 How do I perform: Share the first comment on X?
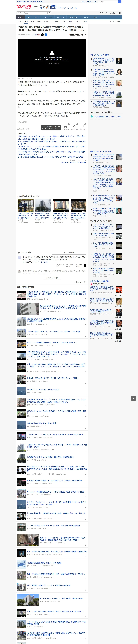tap(85, 266)
